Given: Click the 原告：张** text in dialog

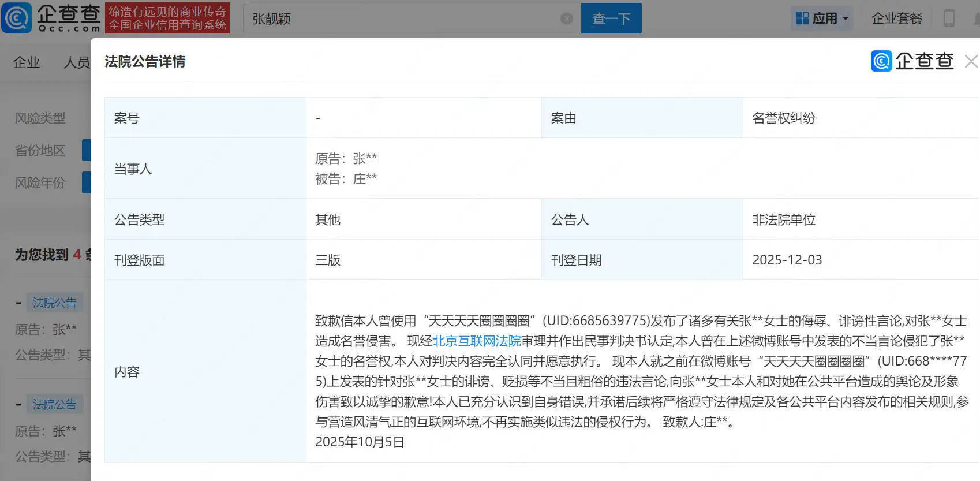Looking at the screenshot, I should [x=346, y=158].
